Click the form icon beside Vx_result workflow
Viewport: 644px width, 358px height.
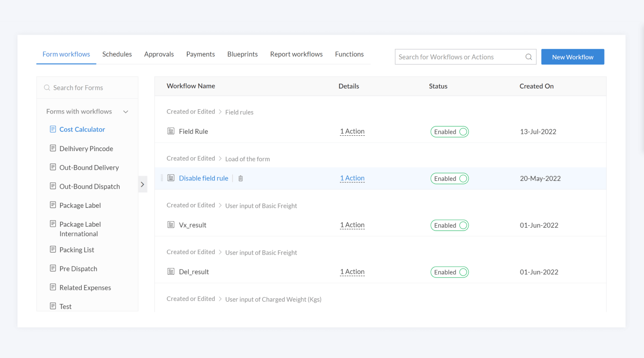coord(171,225)
